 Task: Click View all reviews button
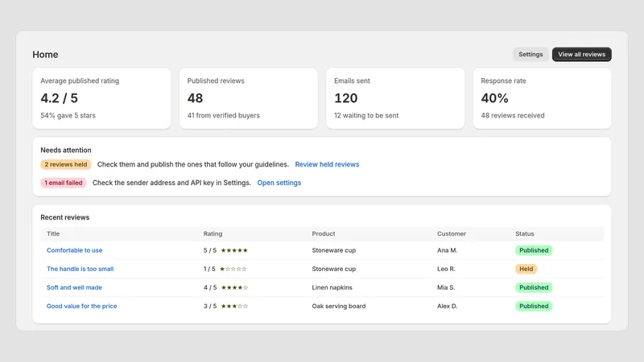click(x=581, y=54)
